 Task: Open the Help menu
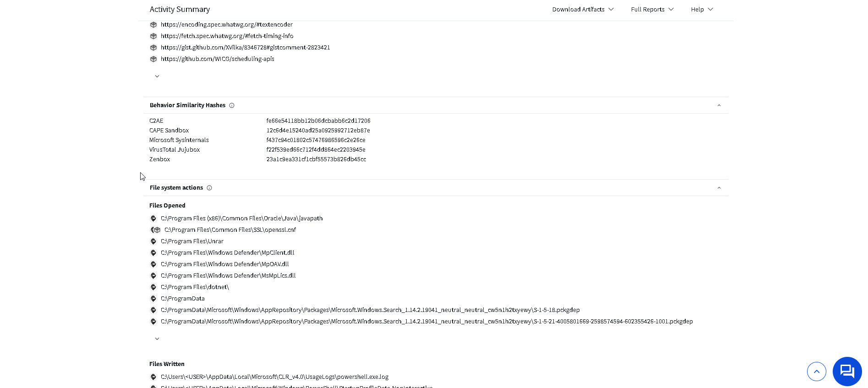click(x=702, y=9)
